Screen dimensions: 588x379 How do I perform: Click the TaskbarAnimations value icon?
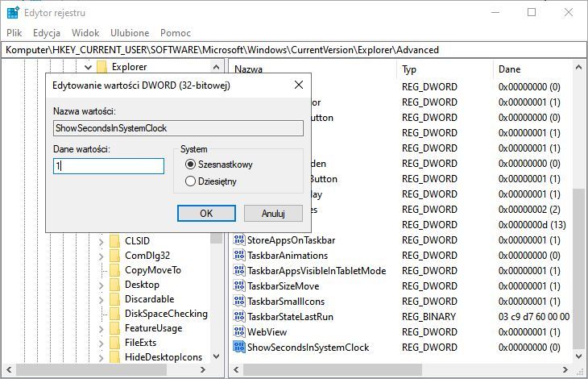pos(238,256)
